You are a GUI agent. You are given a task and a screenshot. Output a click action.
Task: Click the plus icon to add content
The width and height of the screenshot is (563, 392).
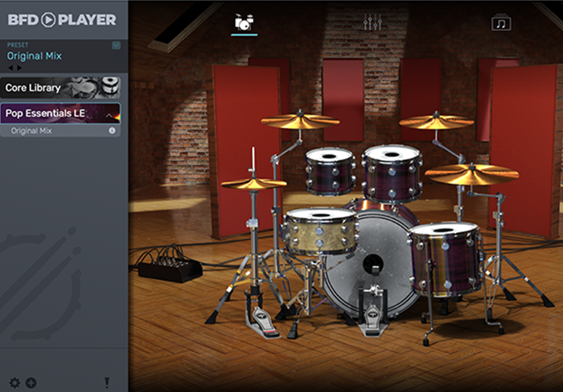[x=32, y=382]
